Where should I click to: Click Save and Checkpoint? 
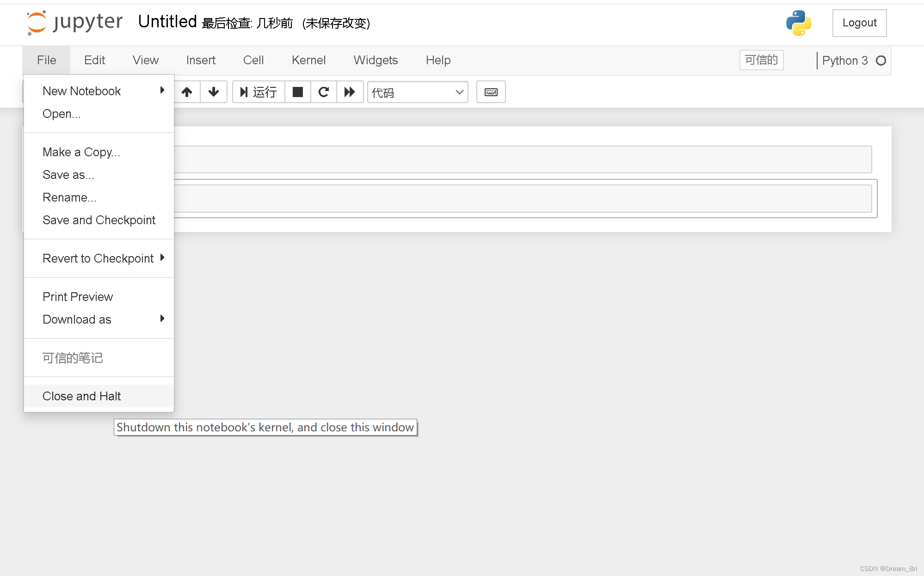(99, 220)
